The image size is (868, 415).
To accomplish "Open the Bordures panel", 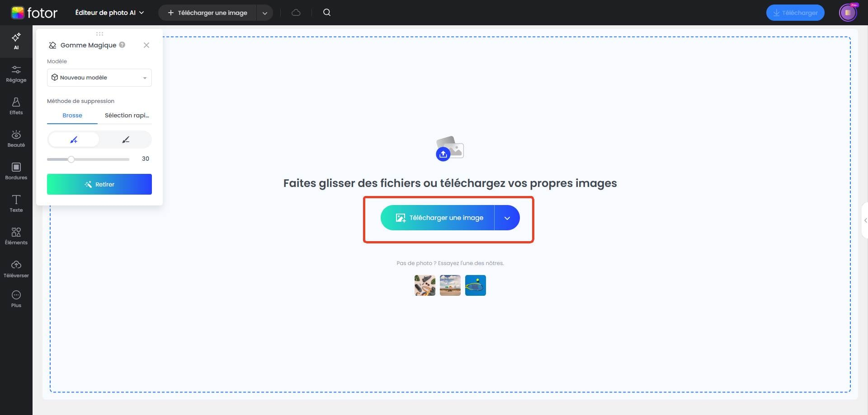I will (16, 171).
